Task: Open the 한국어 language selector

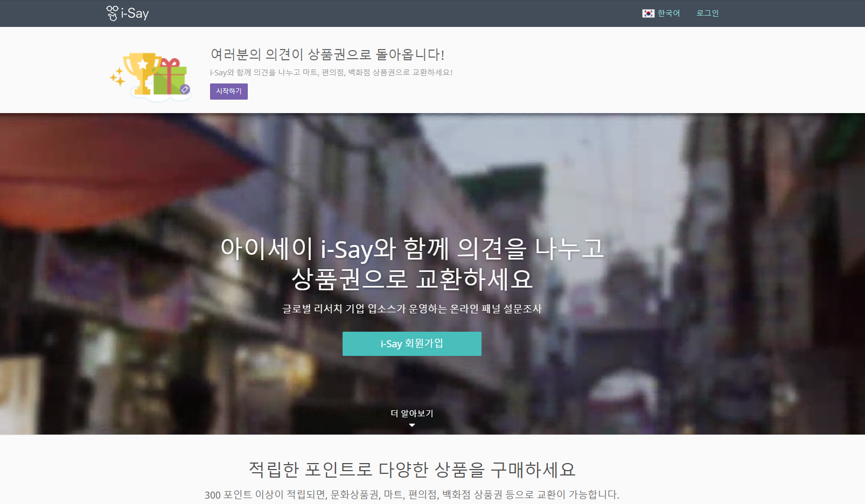Action: (661, 13)
